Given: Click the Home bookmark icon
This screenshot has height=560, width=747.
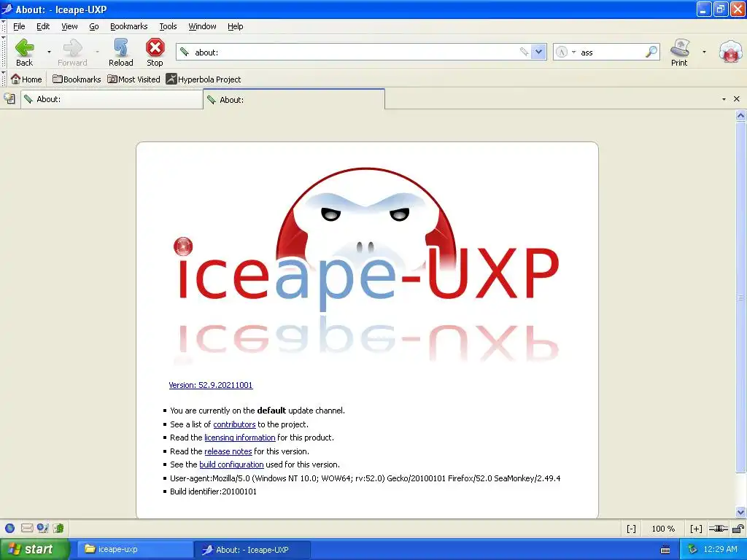Looking at the screenshot, I should 27,79.
